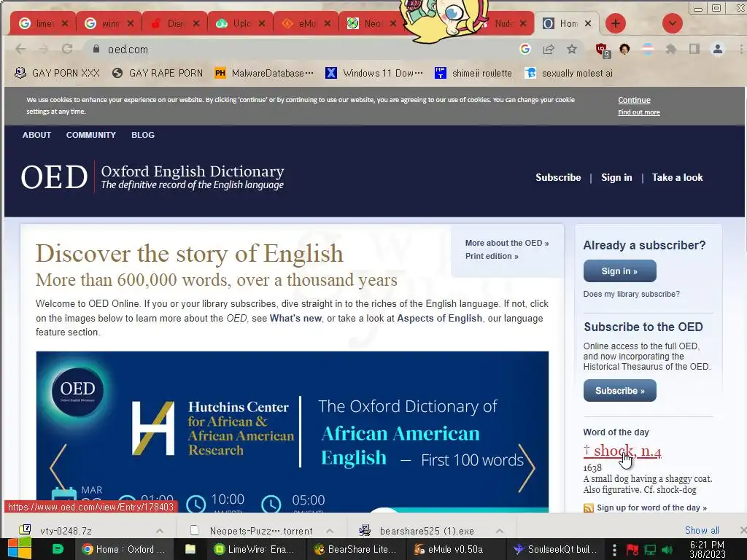Click 'Sign up for word of the day »'
747x560 pixels.
tap(652, 508)
